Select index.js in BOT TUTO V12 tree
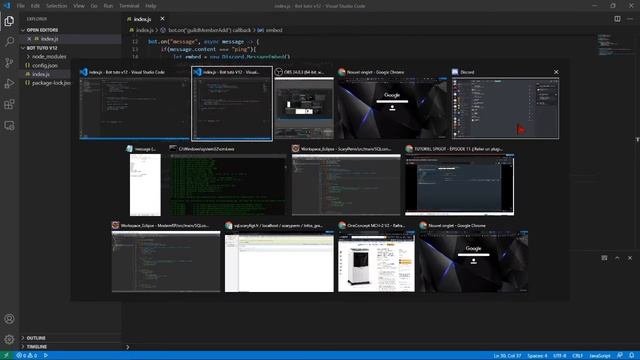This screenshot has height=360, width=640. coord(41,74)
